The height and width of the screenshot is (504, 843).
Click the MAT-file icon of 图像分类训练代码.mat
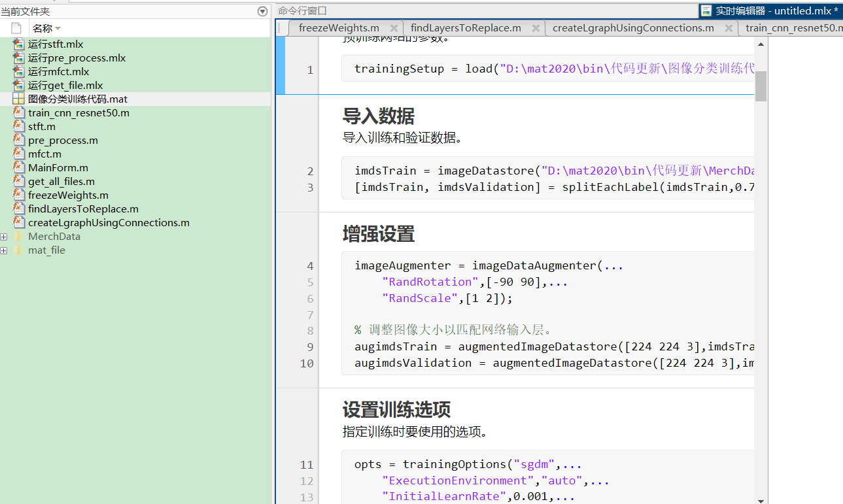(x=18, y=99)
